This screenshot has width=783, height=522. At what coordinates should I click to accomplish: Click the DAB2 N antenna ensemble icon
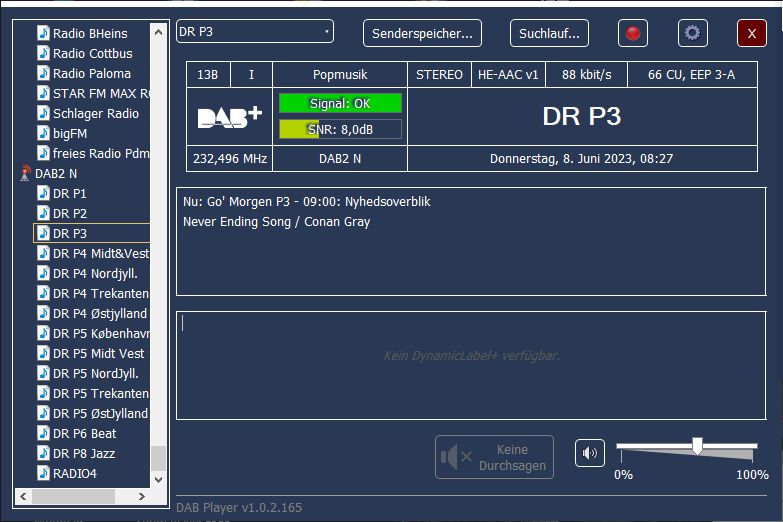26,173
